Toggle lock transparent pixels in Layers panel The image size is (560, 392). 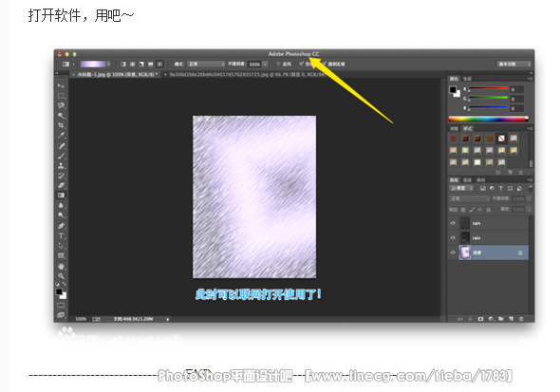[463, 210]
